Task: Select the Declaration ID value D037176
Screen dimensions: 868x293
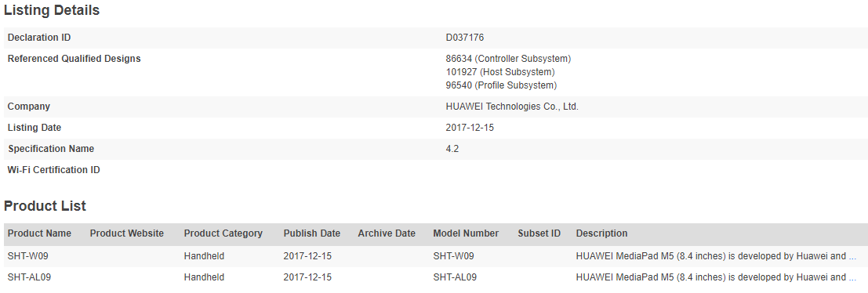Action: 465,38
